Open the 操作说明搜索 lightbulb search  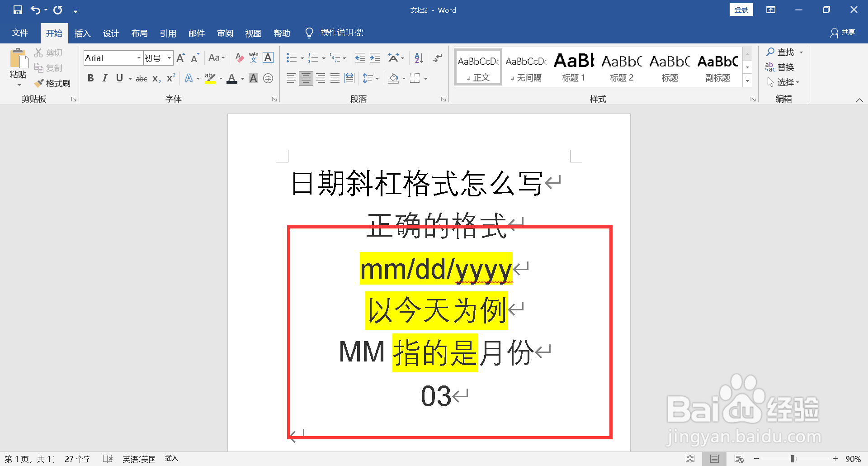(x=335, y=33)
